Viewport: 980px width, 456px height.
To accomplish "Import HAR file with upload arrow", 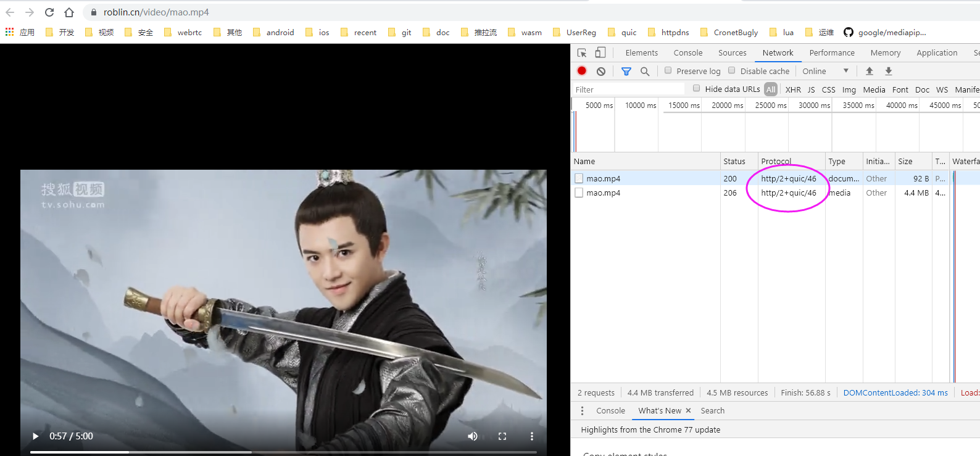I will (870, 71).
